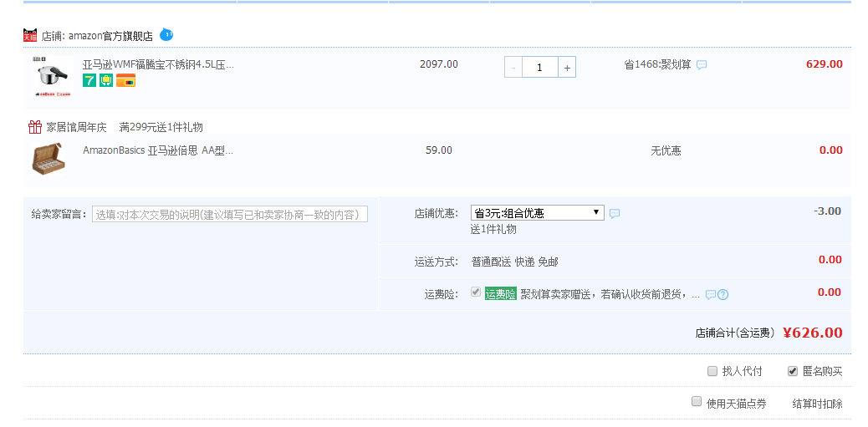This screenshot has height=427, width=868.
Task: Click the red gift icon for 家居馆周年庆
Action: 35,127
